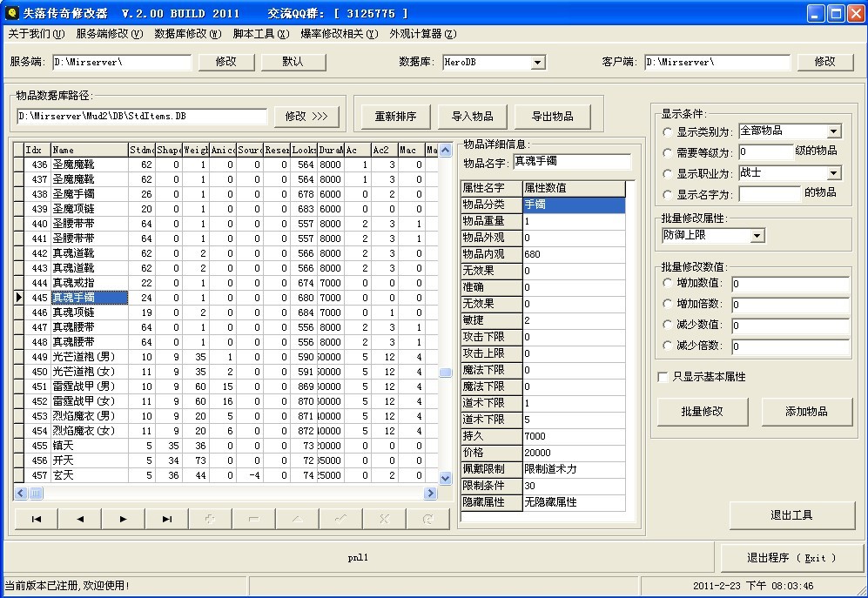Click the post edit checkmark icon
Image resolution: width=868 pixels, height=598 pixels.
click(340, 519)
